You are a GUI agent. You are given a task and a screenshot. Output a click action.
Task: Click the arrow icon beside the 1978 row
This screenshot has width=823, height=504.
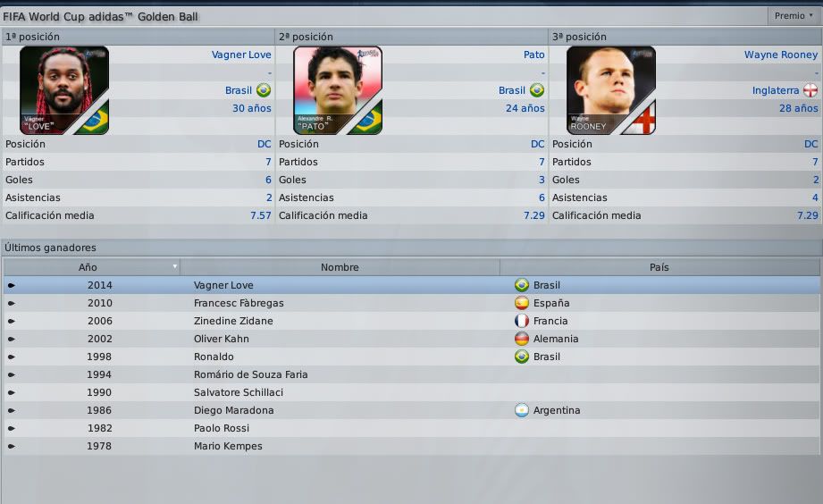tap(12, 446)
